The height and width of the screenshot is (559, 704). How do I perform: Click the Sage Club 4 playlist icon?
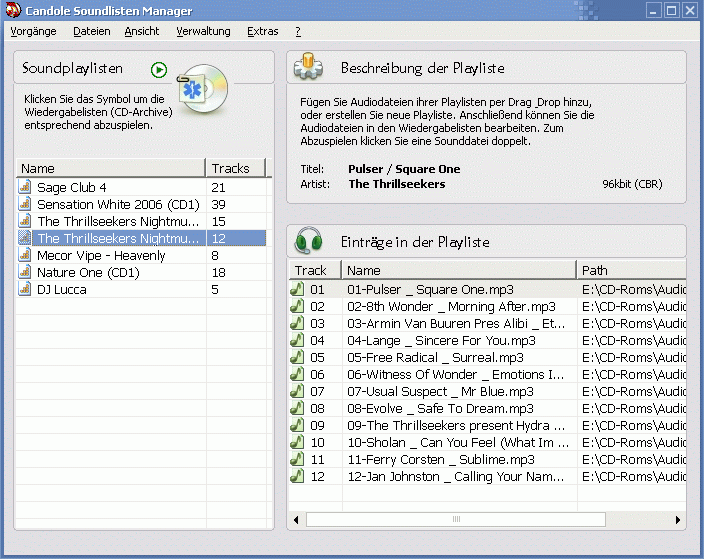pos(25,187)
